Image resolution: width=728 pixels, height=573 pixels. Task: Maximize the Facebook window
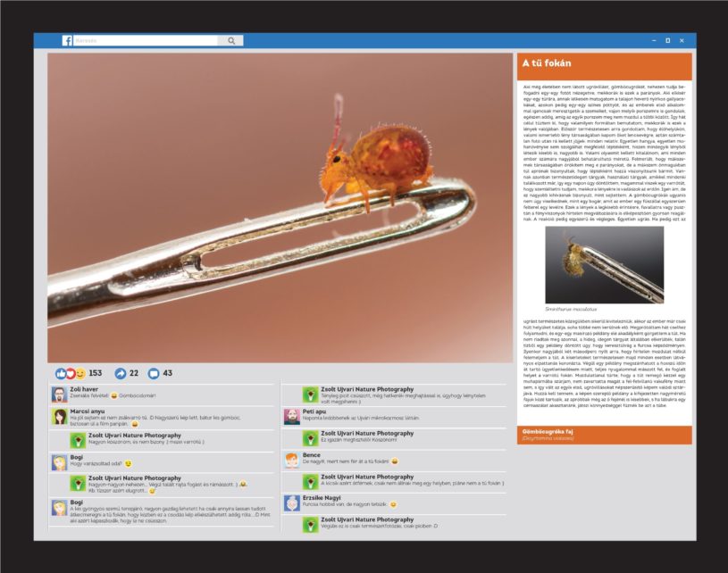tap(667, 41)
